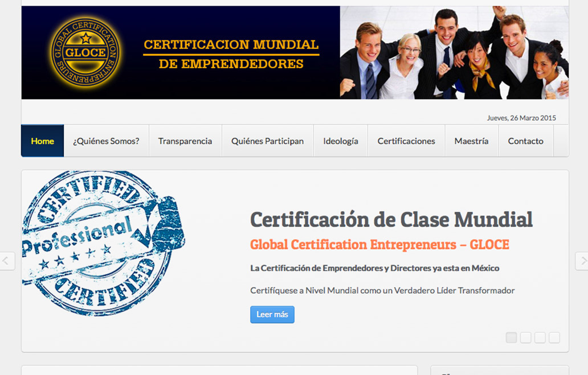This screenshot has height=375, width=588.
Task: Go to previous slide with left arrow
Action: click(x=7, y=261)
